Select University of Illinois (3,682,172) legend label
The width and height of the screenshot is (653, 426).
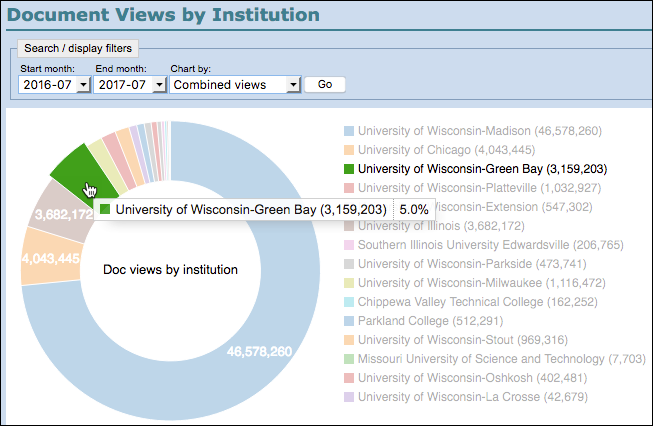(x=441, y=226)
